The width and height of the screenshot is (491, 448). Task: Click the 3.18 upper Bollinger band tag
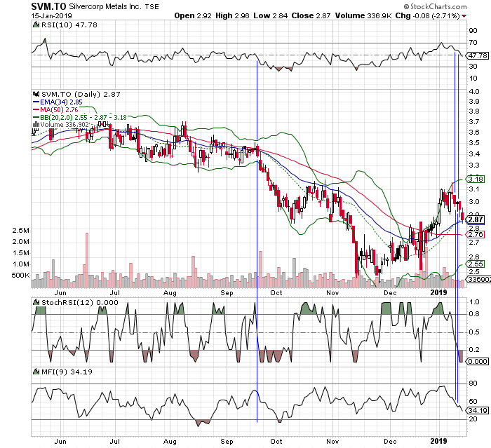click(x=476, y=179)
